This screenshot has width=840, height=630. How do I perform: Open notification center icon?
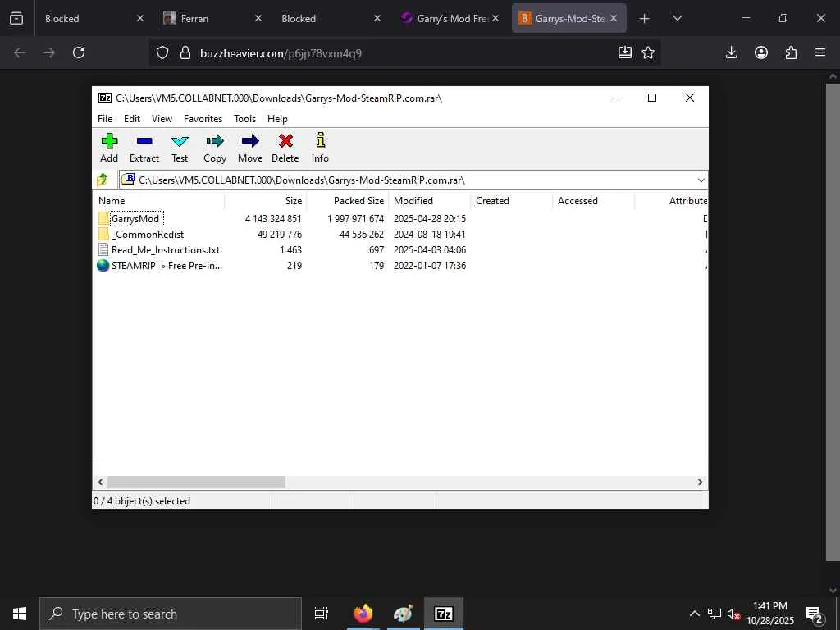click(815, 614)
